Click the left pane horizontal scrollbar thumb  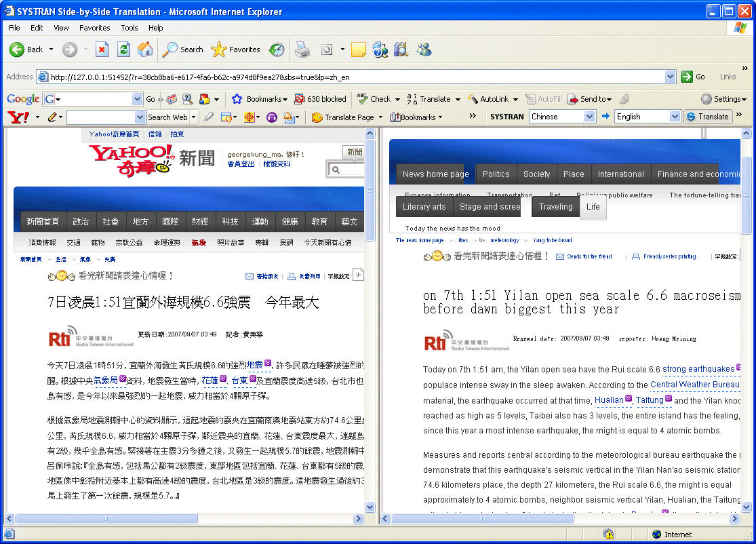(x=106, y=518)
